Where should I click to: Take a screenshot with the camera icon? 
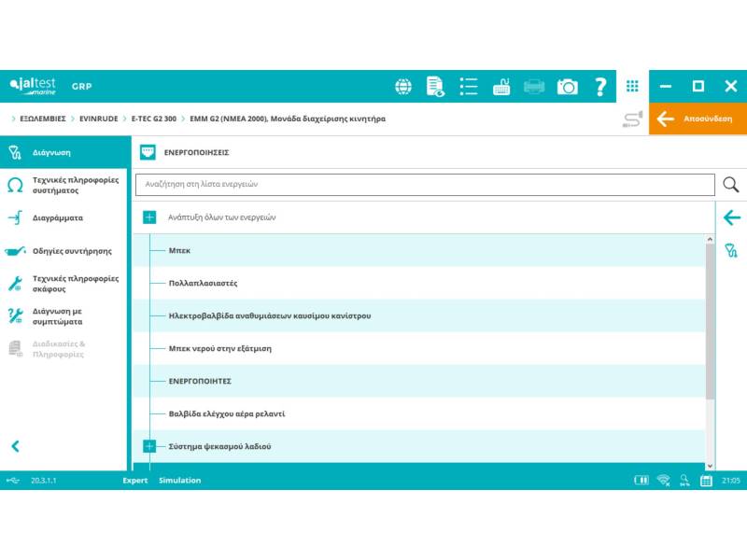click(567, 87)
